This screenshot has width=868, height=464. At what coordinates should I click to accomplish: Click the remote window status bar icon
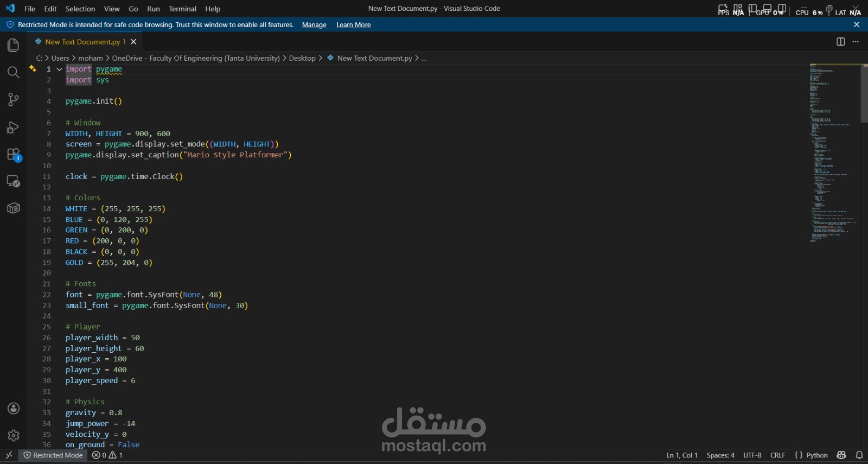pos(9,455)
